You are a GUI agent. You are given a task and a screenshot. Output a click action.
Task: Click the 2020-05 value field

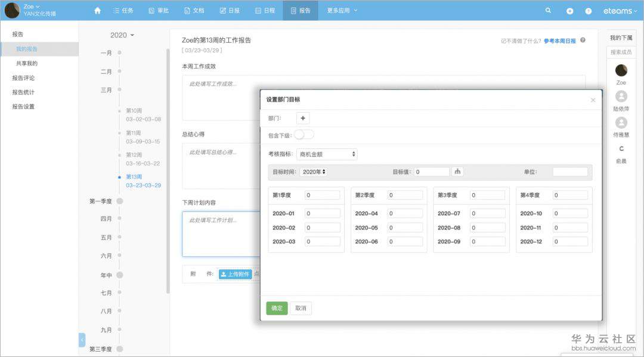tap(405, 228)
